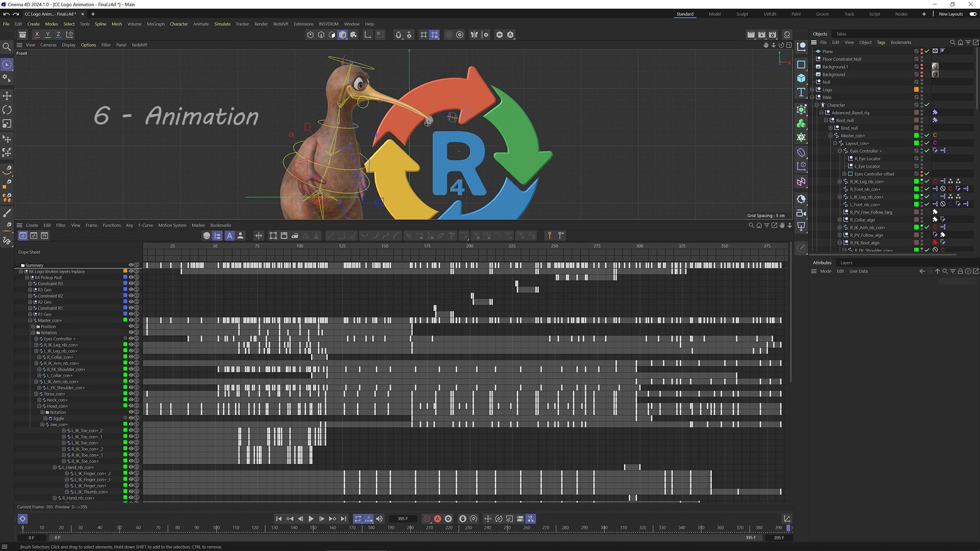Click Play Forward button
The height and width of the screenshot is (551, 980).
(x=311, y=519)
